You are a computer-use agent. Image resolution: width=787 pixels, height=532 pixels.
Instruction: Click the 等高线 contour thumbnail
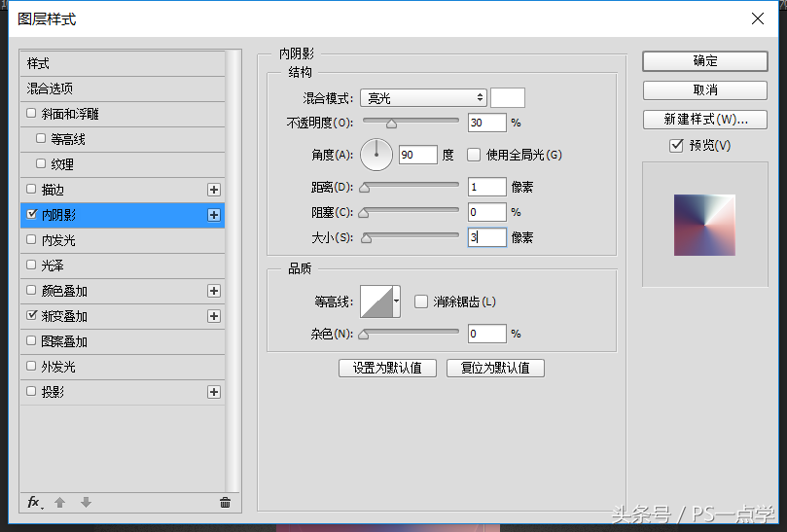tap(376, 301)
